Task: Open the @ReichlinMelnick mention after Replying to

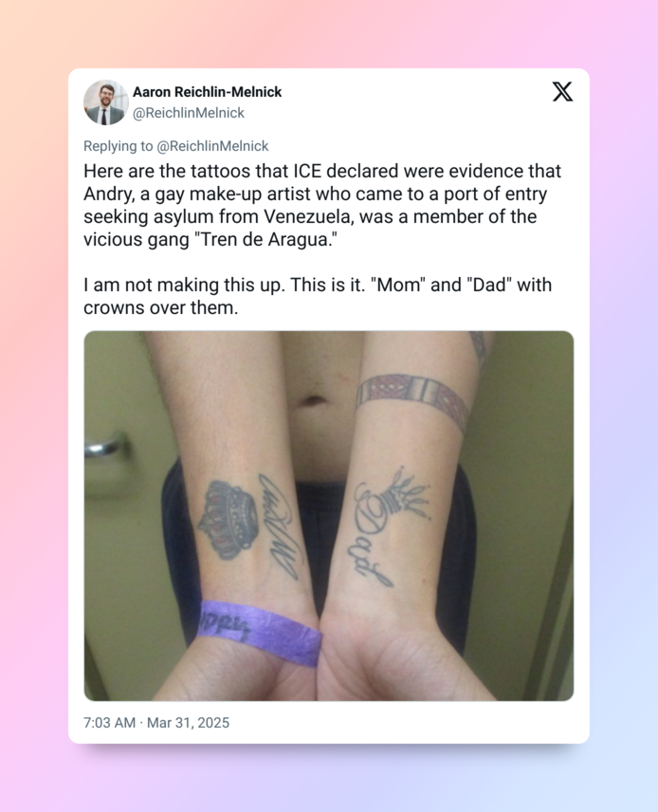Action: (x=212, y=146)
